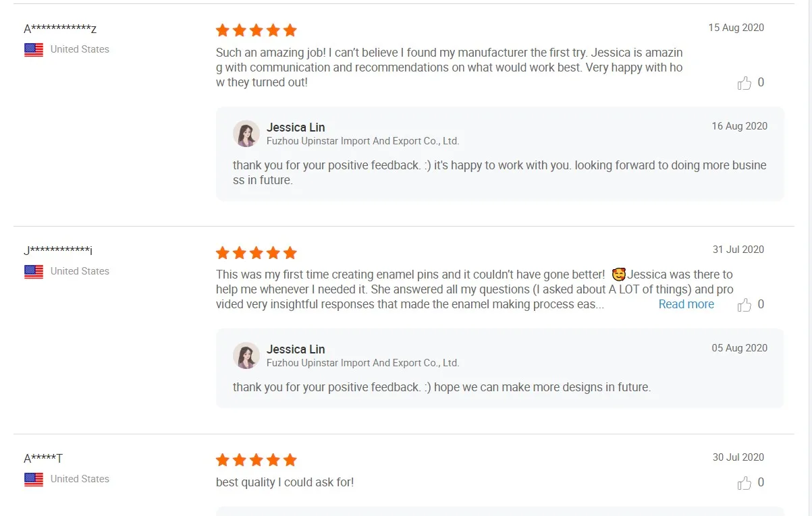The image size is (812, 516).
Task: Click the star rating on the enamel pins review
Action: pos(256,253)
